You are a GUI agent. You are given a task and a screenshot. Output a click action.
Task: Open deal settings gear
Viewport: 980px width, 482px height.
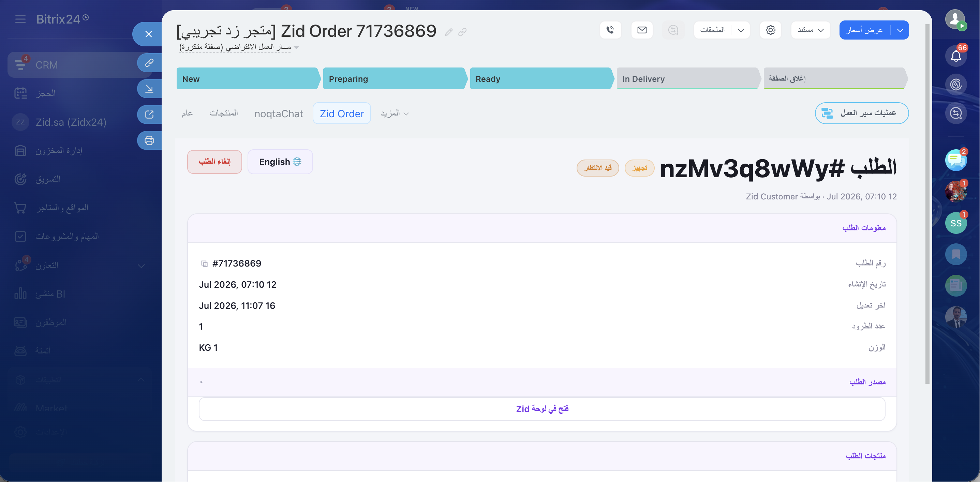(770, 30)
